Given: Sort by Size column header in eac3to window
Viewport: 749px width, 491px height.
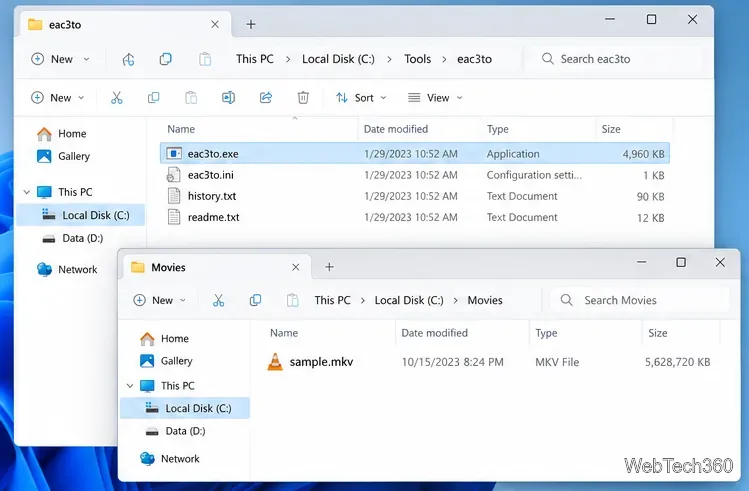Looking at the screenshot, I should click(610, 129).
